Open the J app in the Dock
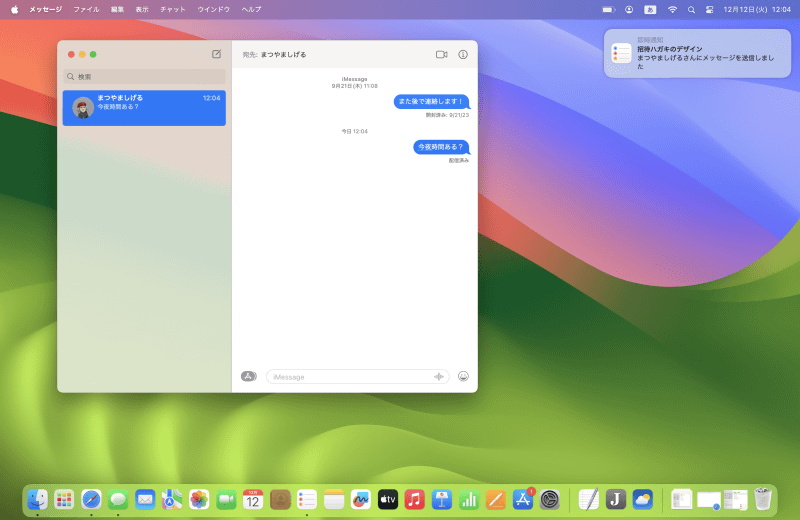 click(x=615, y=499)
